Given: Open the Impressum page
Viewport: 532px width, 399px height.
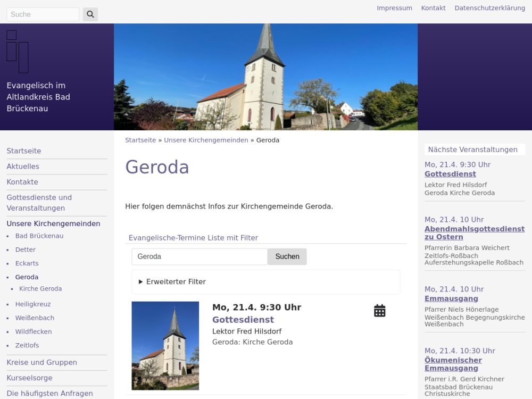Looking at the screenshot, I should (394, 8).
